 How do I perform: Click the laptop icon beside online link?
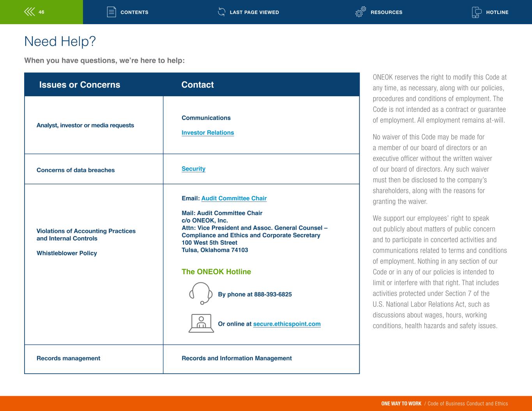pos(201,323)
